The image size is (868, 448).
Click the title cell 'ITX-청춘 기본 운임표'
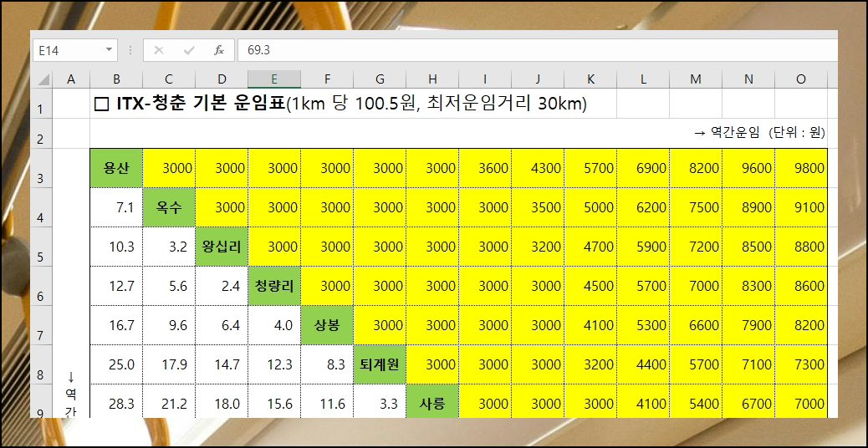pyautogui.click(x=199, y=104)
